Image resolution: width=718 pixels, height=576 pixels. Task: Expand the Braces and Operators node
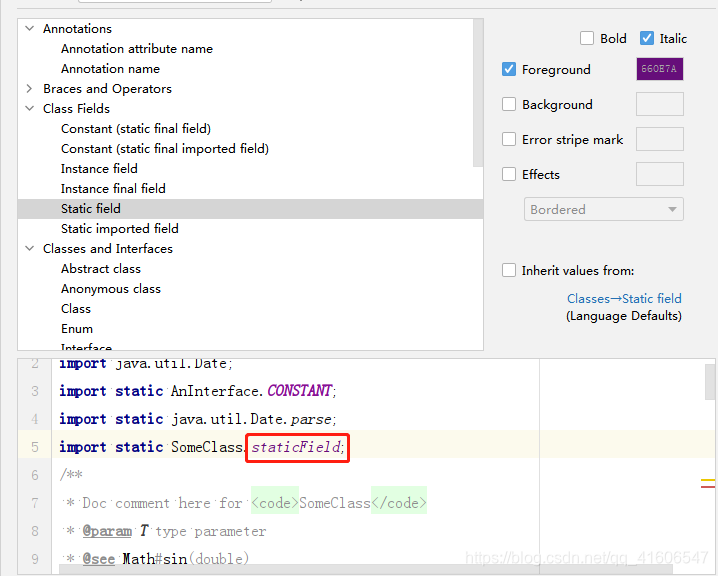tap(30, 88)
